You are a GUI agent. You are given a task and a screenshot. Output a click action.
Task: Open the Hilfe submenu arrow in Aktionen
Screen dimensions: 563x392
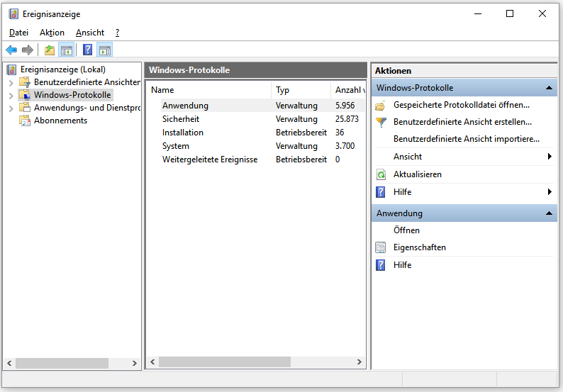[x=550, y=191]
